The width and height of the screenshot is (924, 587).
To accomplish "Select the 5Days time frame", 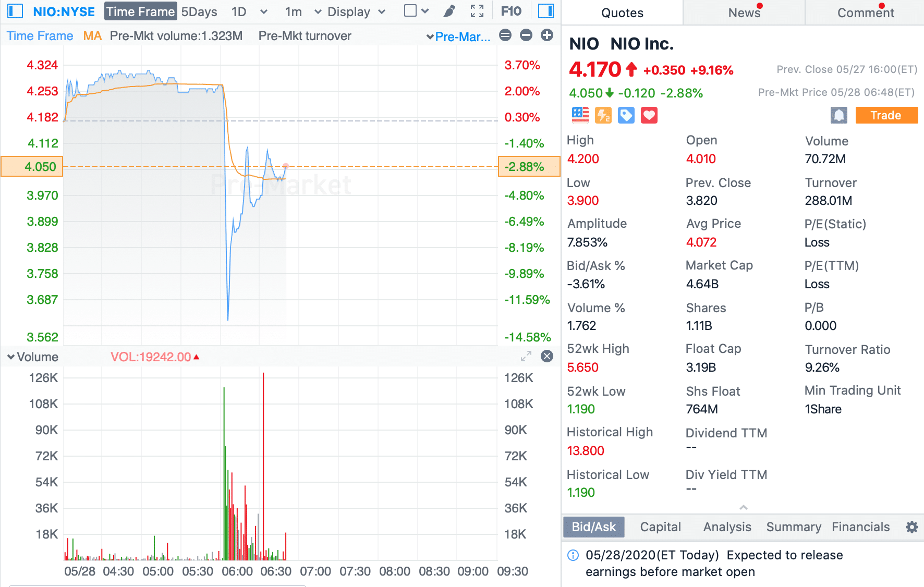I will pos(199,11).
